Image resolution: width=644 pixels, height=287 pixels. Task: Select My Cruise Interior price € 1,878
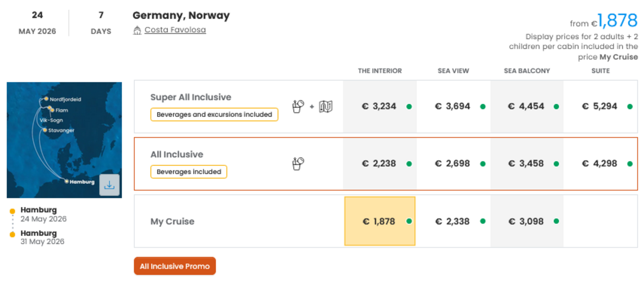[x=380, y=221]
